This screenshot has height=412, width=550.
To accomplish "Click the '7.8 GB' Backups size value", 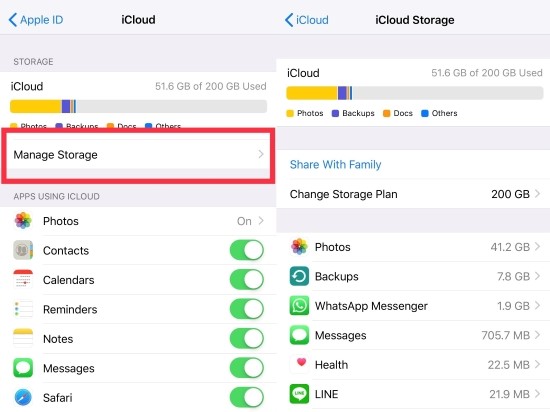I will click(513, 276).
